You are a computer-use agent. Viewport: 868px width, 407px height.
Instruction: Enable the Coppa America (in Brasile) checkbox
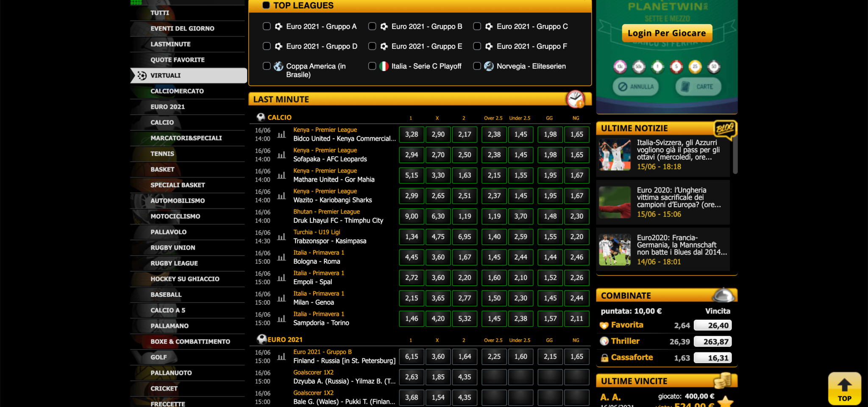pyautogui.click(x=267, y=66)
